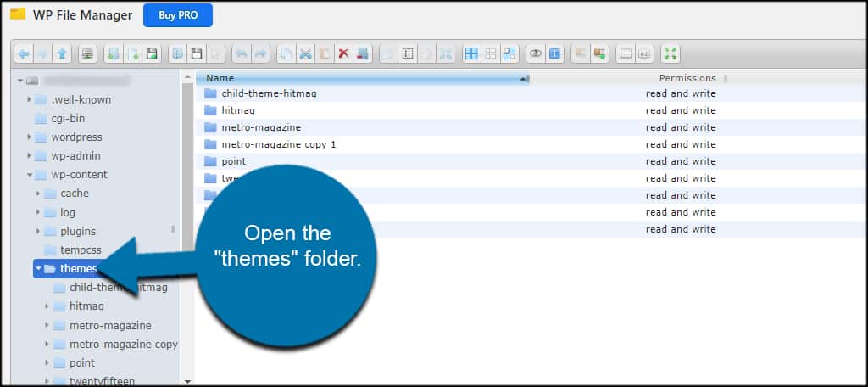Click the mount network volume icon
This screenshot has height=387, width=868.
point(87,53)
